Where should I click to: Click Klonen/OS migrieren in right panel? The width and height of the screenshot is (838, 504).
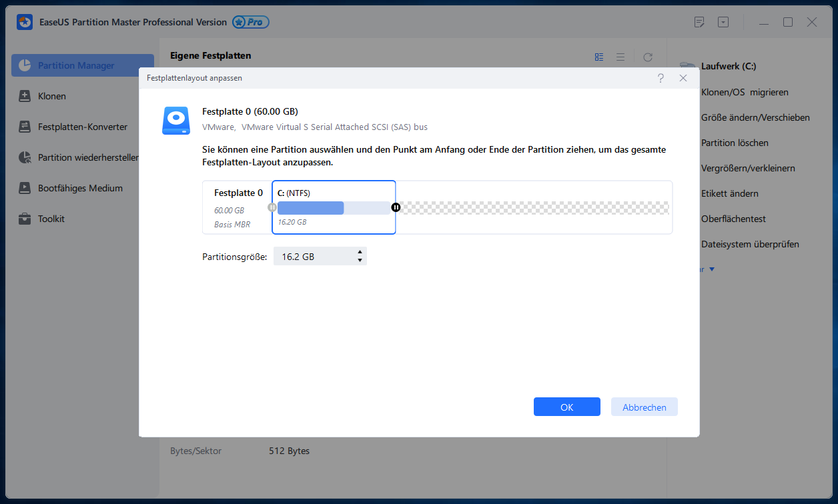[x=745, y=92]
